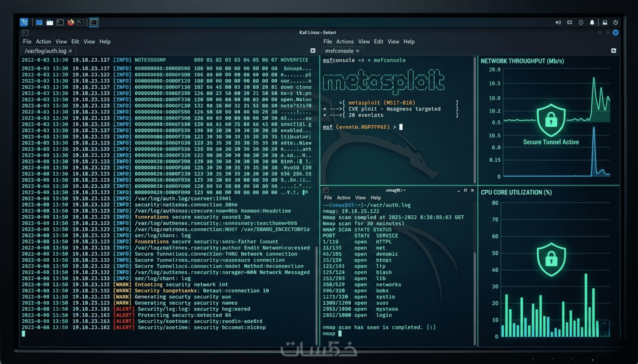
Task: Launch the Firefox browser from the panel
Action: coord(71,23)
